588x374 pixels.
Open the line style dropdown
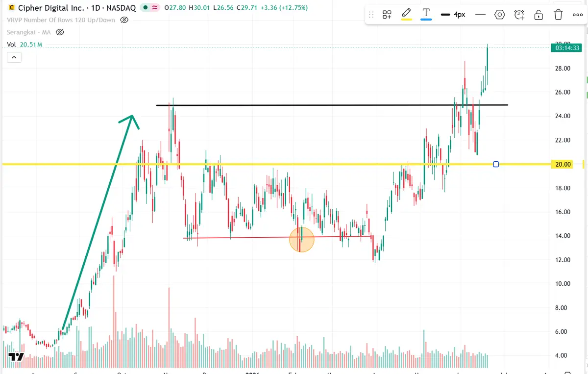tap(480, 15)
